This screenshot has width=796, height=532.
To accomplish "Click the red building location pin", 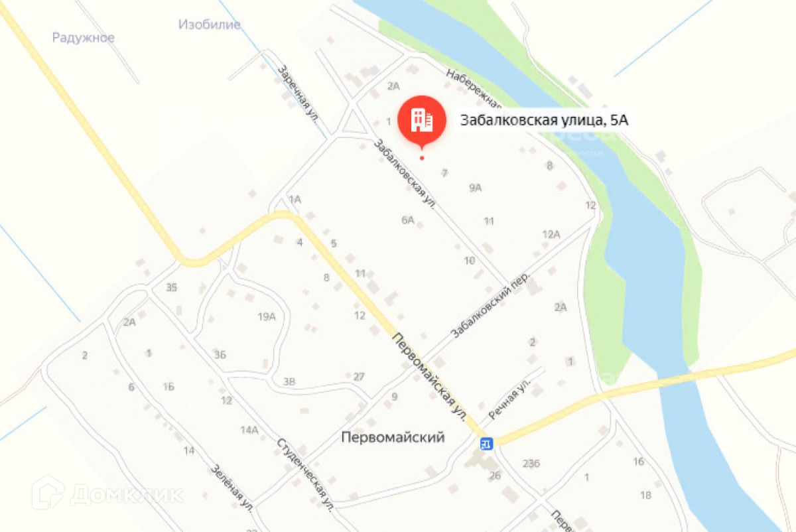I will 421,122.
